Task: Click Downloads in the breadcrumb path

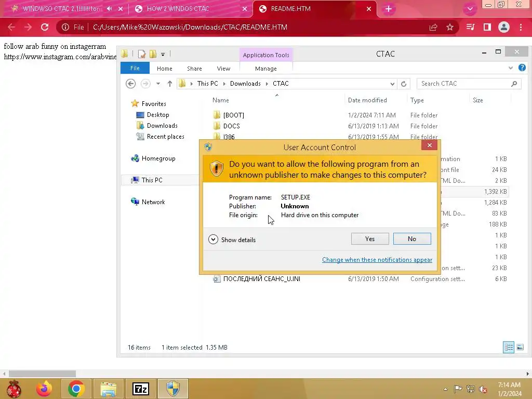Action: (245, 84)
